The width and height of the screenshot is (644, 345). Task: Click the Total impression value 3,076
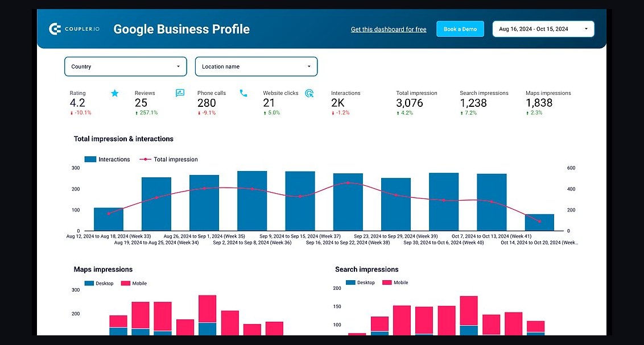410,103
